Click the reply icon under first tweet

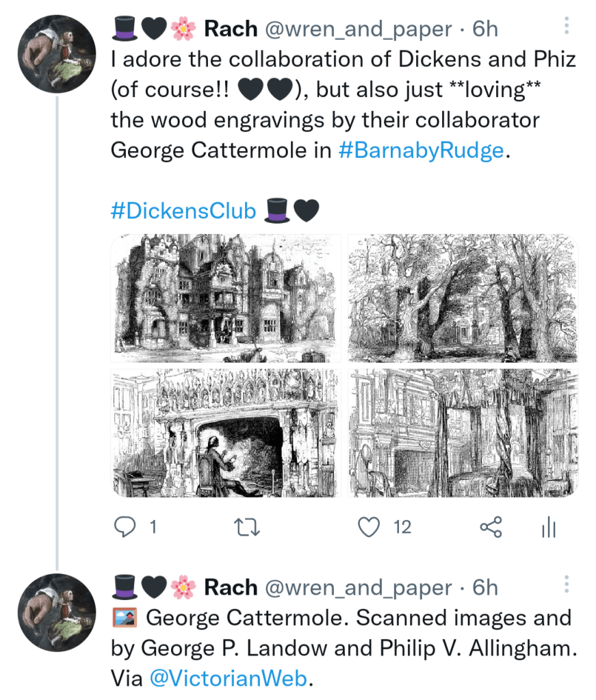pyautogui.click(x=125, y=526)
